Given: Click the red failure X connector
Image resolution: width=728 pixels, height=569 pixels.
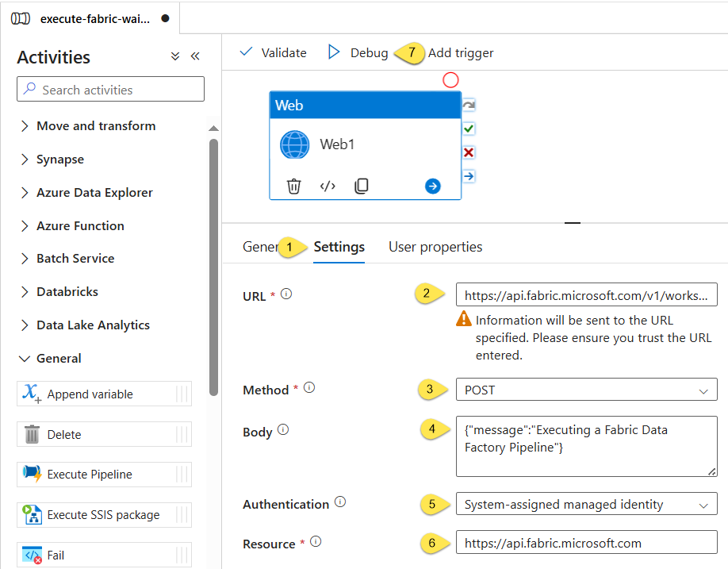Looking at the screenshot, I should pyautogui.click(x=469, y=152).
